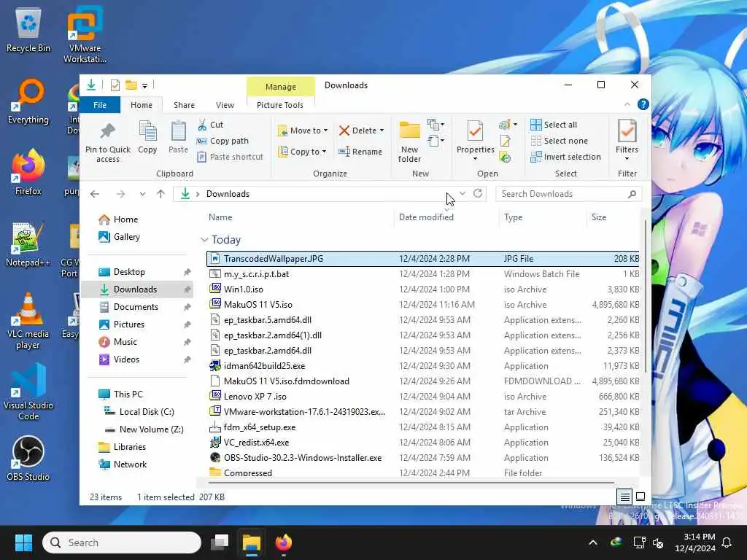
Task: Click Pin to Quick access icon
Action: click(108, 131)
